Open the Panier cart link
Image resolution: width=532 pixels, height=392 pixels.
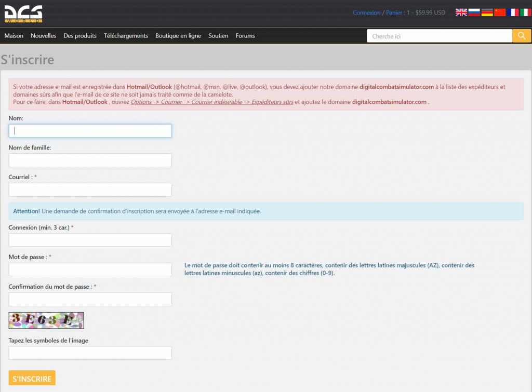pyautogui.click(x=394, y=12)
